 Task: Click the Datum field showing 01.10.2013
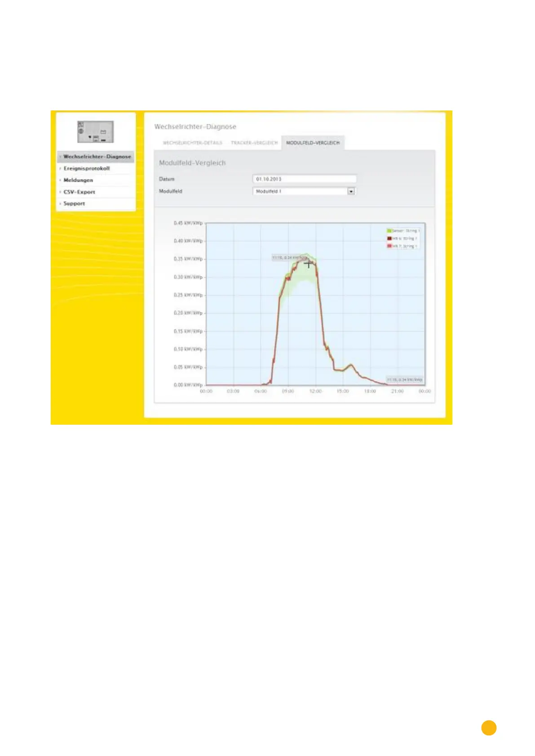click(x=305, y=179)
